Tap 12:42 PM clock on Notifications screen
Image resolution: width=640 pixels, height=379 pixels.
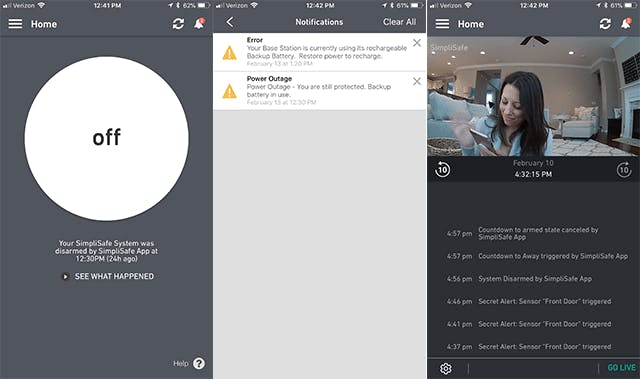(320, 5)
